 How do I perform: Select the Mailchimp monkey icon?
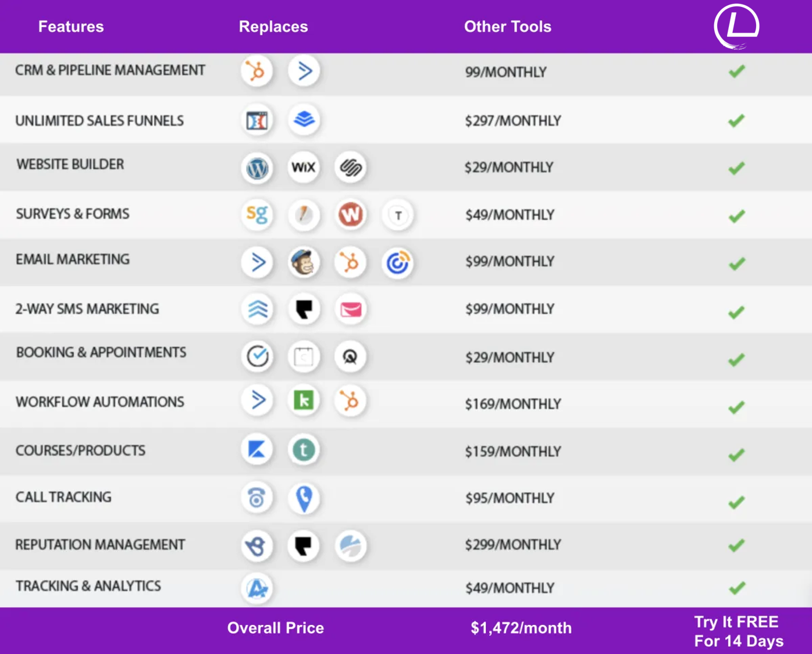pos(304,262)
